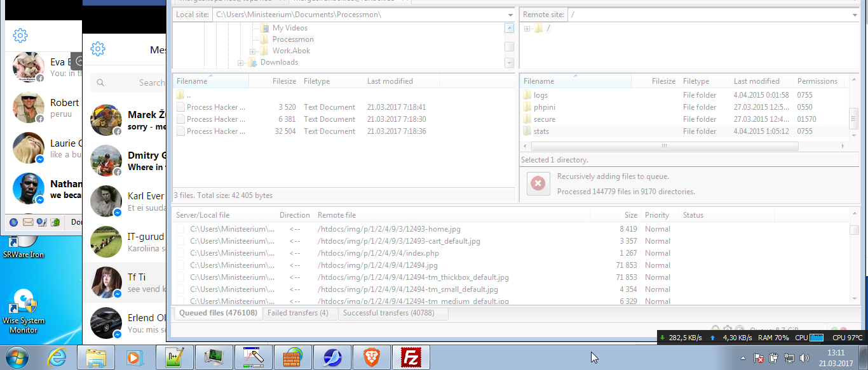The width and height of the screenshot is (868, 370).
Task: Open volume speaker icon in system tray
Action: [804, 358]
